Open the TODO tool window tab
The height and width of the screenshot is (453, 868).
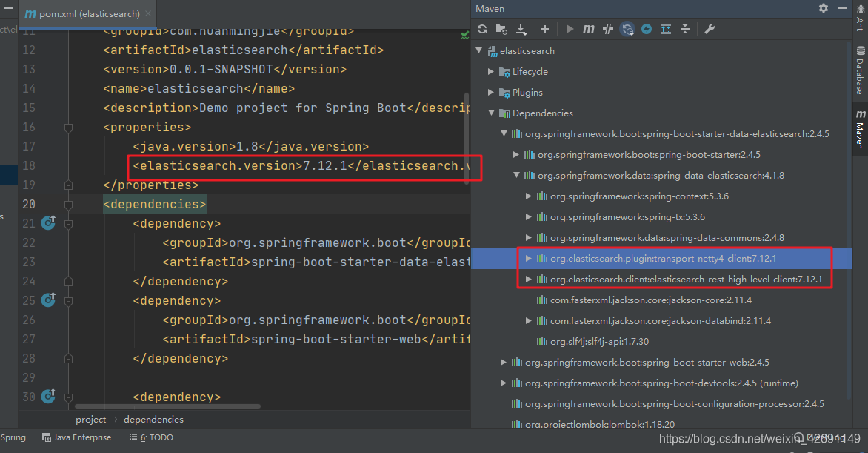pos(152,437)
